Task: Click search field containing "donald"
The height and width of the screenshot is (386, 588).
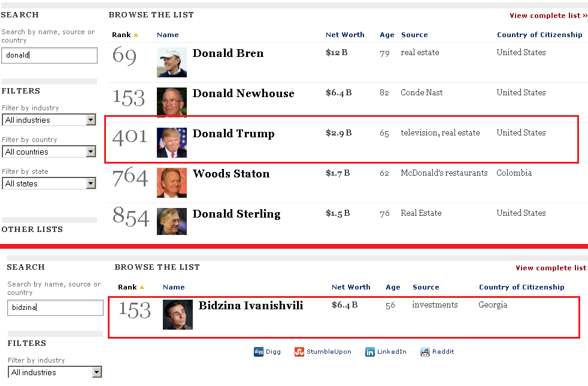Action: click(49, 56)
